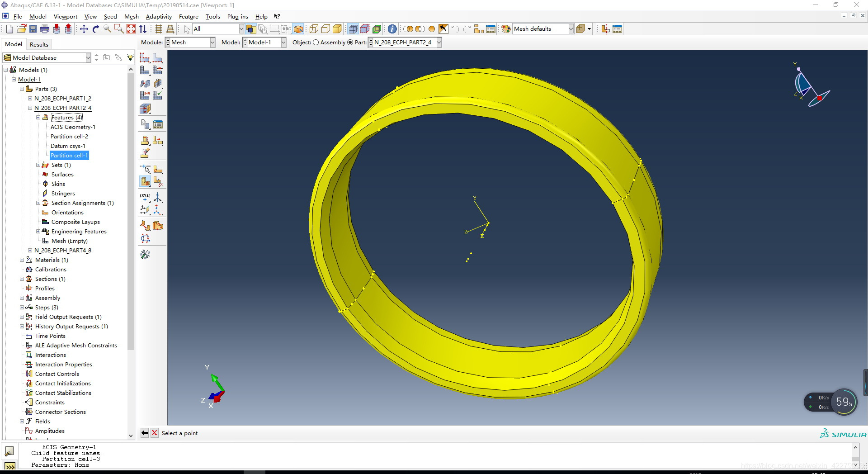Select Datum csys-1 in the feature tree

(x=68, y=146)
